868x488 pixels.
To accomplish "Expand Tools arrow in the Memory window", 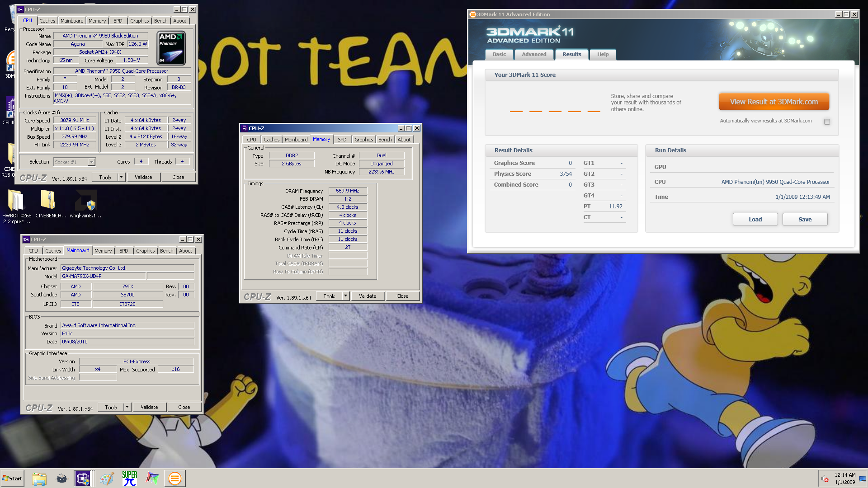I will coord(345,296).
